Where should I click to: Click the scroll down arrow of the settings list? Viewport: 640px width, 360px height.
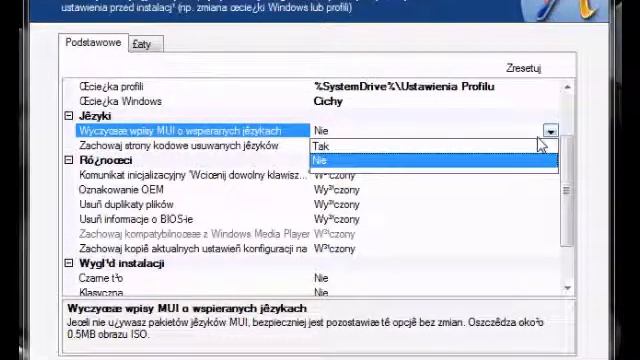[x=567, y=288]
